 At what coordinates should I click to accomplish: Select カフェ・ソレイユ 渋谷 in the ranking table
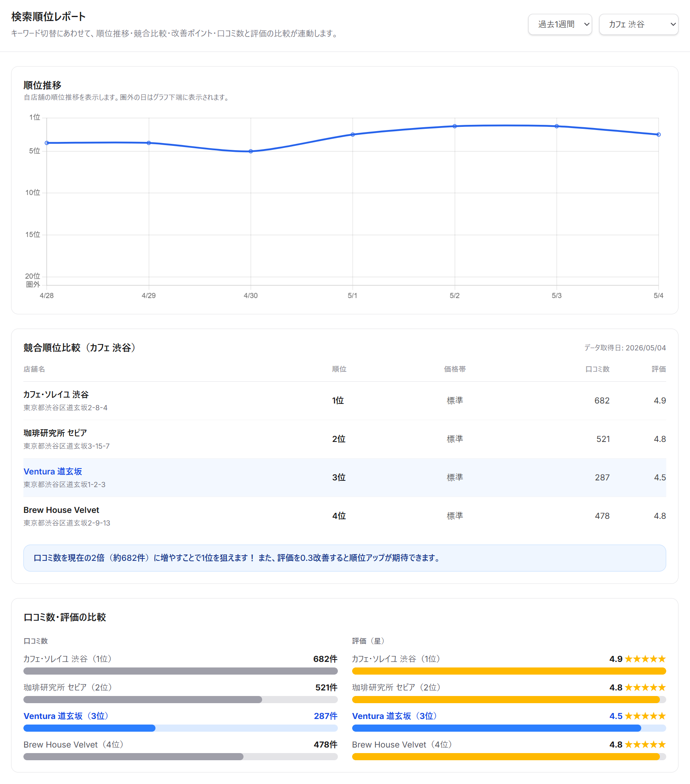click(x=56, y=394)
